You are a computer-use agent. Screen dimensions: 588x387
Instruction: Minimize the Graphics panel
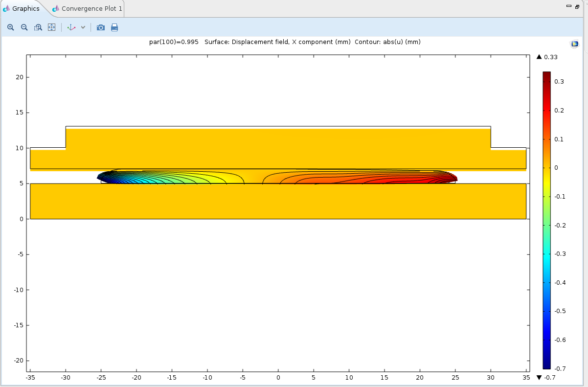568,6
